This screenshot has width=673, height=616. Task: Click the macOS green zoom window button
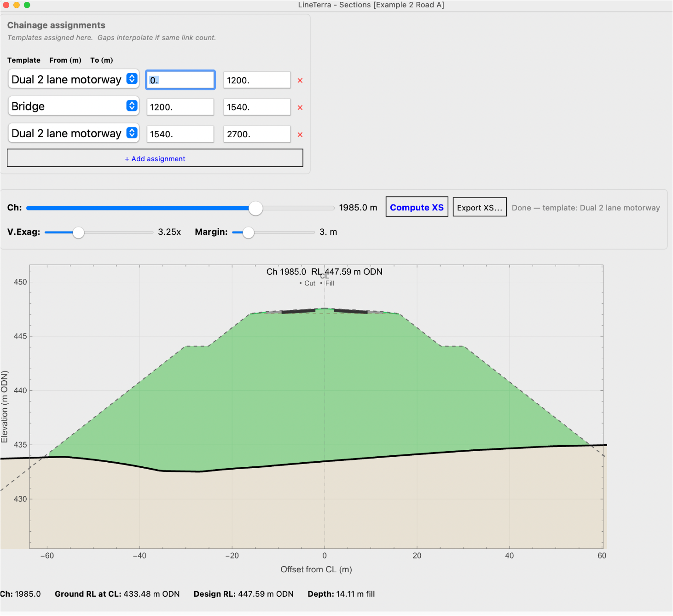pyautogui.click(x=27, y=5)
